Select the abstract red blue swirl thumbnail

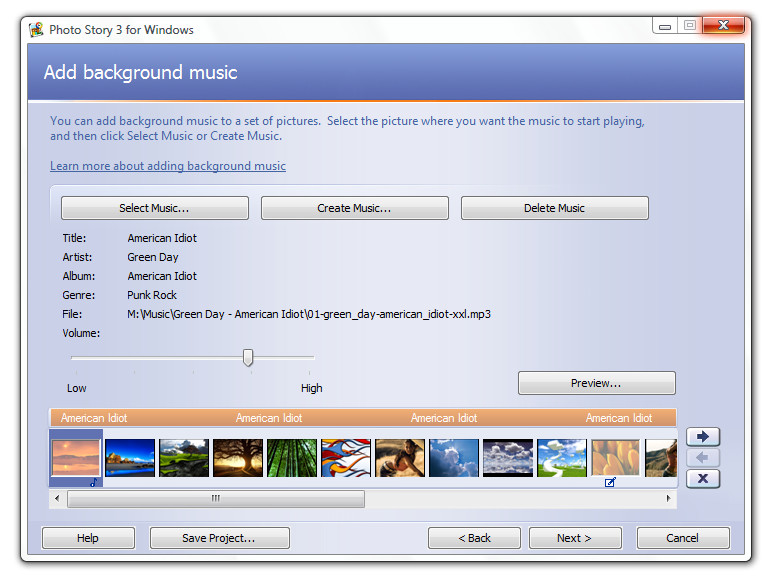346,458
